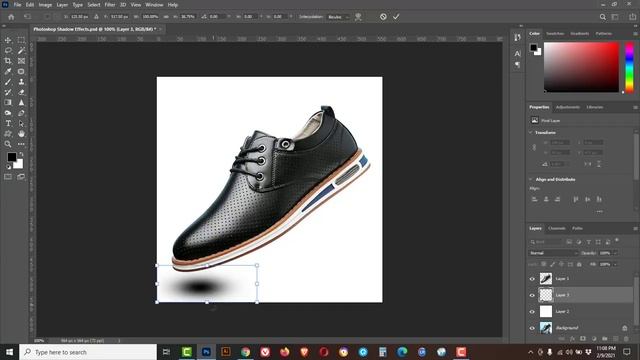Open the Color panel flyout menu
640x360 pixels.
(x=635, y=33)
